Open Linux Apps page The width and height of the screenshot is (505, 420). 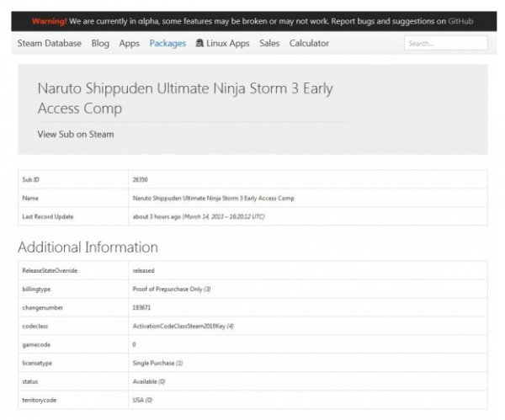click(x=228, y=43)
